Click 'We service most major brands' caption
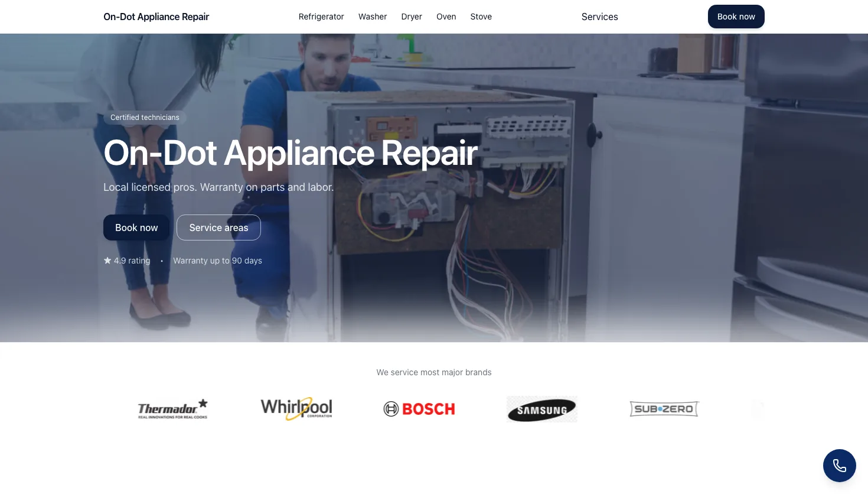The width and height of the screenshot is (868, 494). pyautogui.click(x=434, y=372)
